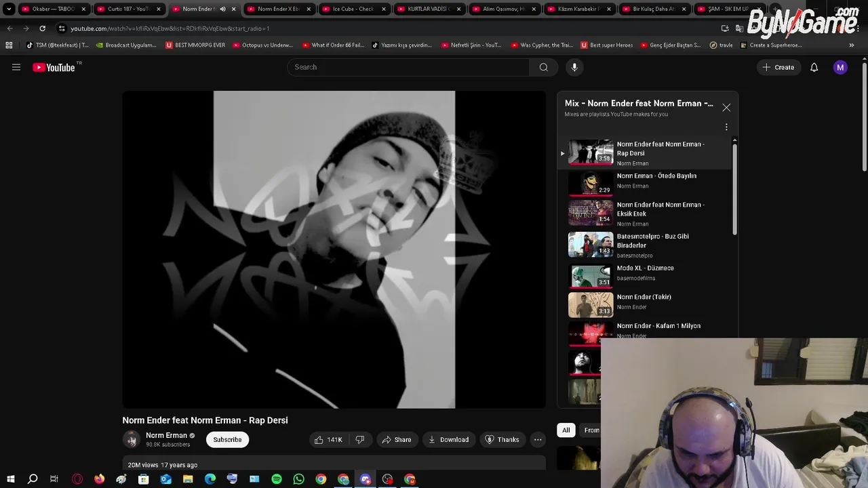Open File Explorer from the taskbar
This screenshot has height=488, width=868.
click(188, 479)
